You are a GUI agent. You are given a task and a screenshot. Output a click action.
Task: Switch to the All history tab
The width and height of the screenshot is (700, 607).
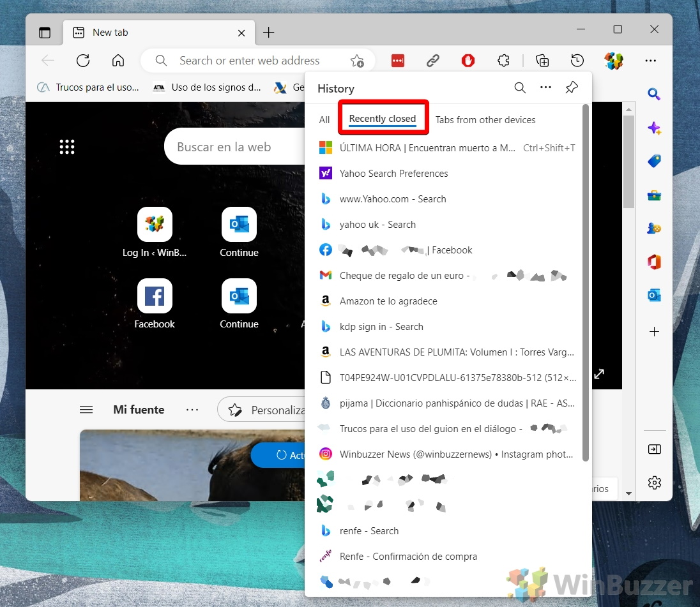pos(324,119)
